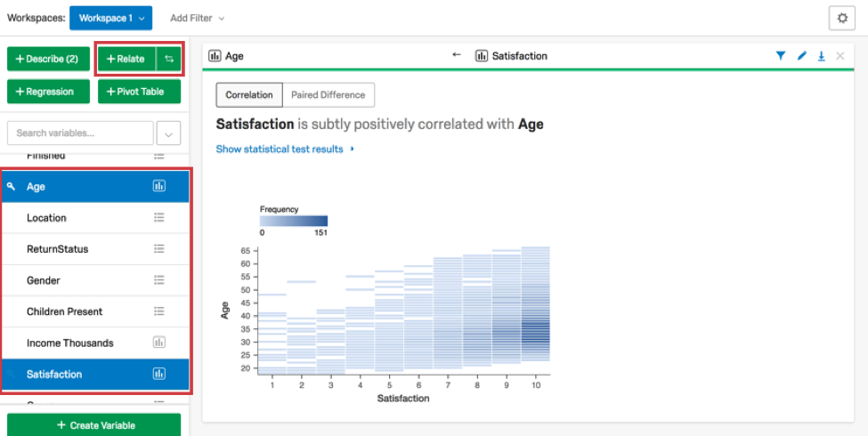Open the settings gear in top right
This screenshot has height=436, width=868.
click(842, 18)
